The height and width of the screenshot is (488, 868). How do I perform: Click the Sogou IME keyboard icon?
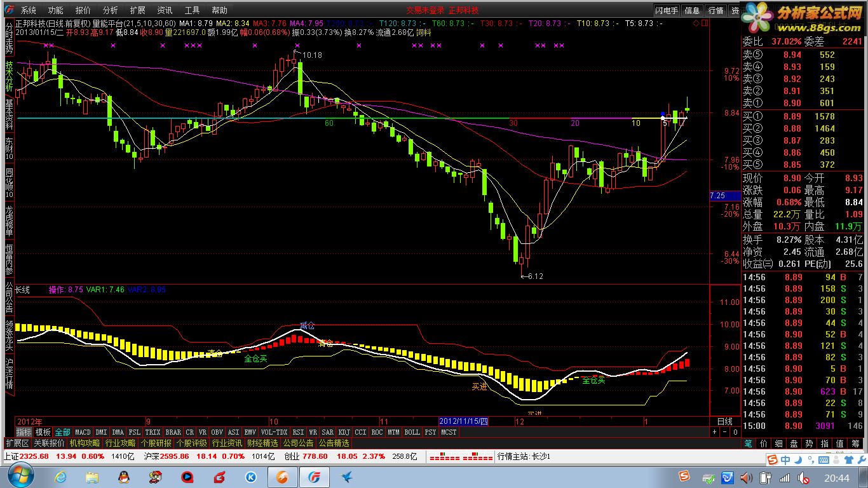pyautogui.click(x=822, y=460)
